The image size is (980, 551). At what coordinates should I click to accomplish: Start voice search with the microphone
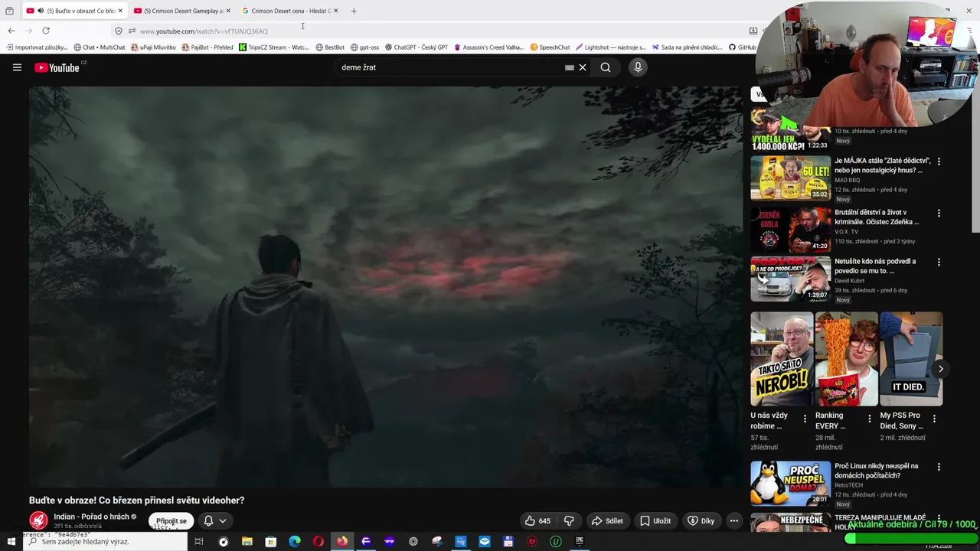pyautogui.click(x=638, y=67)
